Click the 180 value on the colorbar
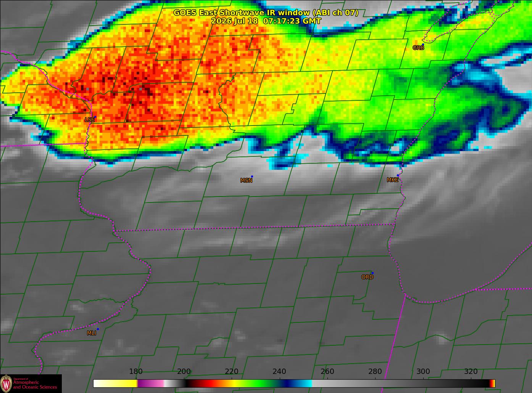Screen dimensions: 532x393 (136, 371)
